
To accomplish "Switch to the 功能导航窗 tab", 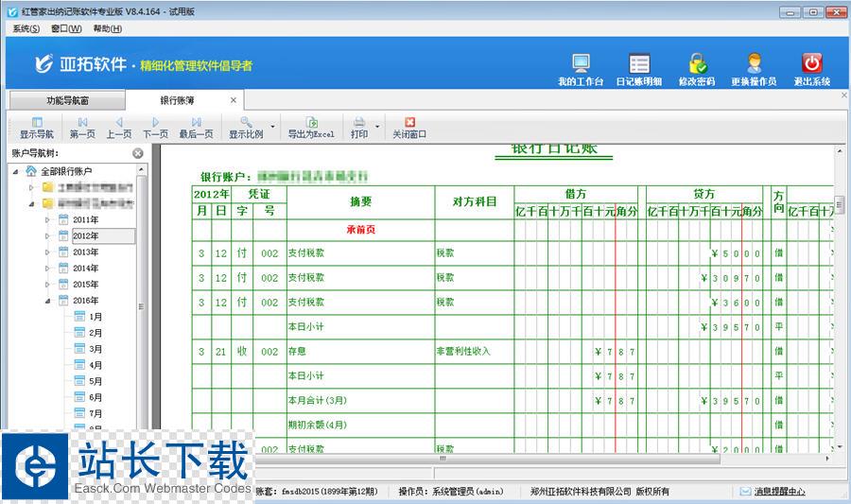I will [x=67, y=100].
